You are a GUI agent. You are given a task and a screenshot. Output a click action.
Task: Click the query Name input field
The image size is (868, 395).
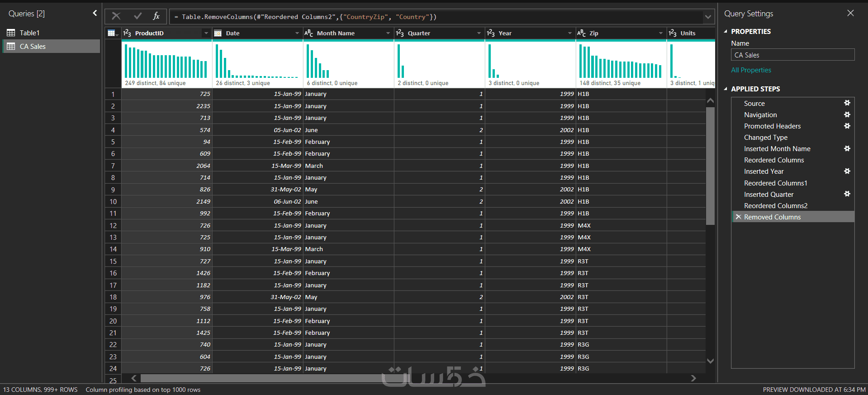click(x=792, y=55)
